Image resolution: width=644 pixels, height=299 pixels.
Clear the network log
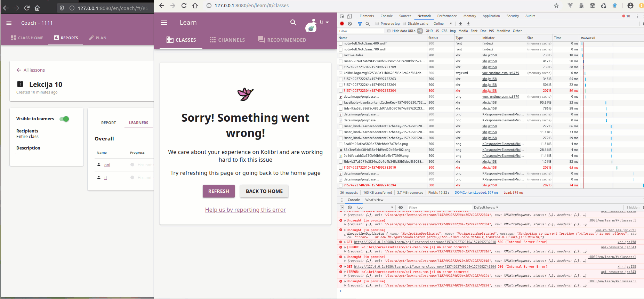coord(350,24)
